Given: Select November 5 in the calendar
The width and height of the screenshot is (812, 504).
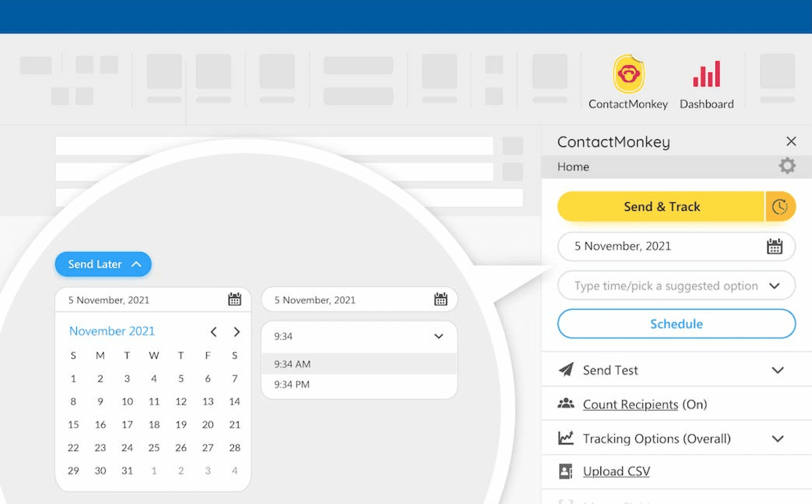Looking at the screenshot, I should point(181,378).
